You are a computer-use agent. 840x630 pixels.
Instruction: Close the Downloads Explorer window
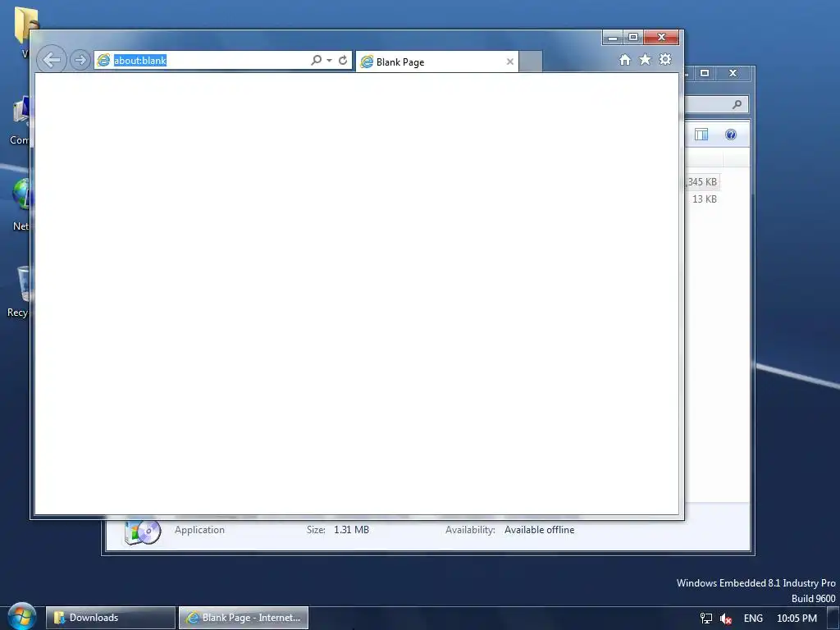pyautogui.click(x=733, y=73)
